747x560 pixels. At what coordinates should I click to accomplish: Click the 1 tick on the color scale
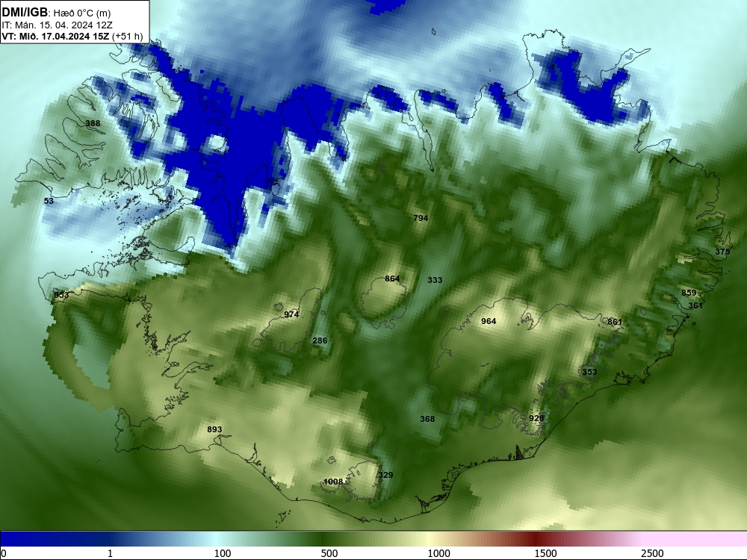[x=110, y=553]
